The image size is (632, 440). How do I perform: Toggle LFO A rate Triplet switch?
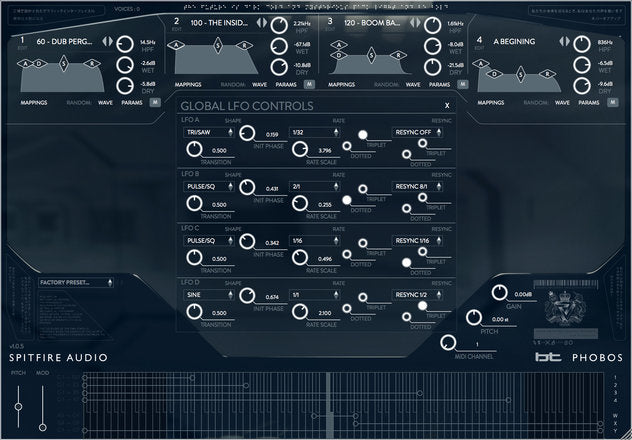(x=363, y=135)
